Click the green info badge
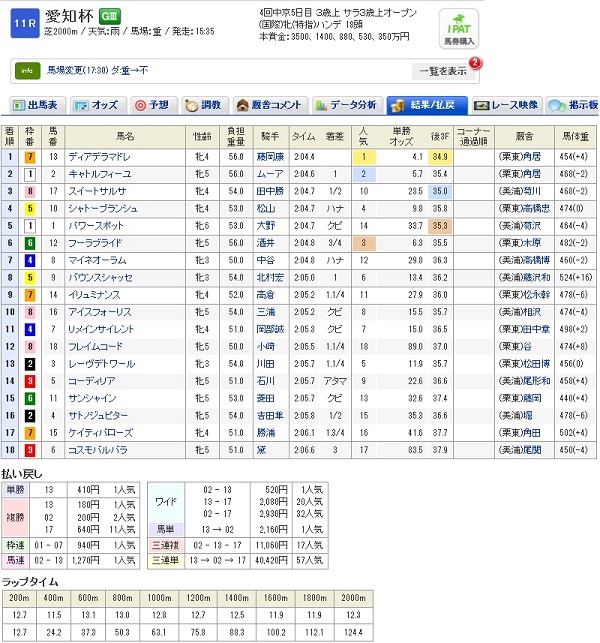The width and height of the screenshot is (600, 643). tap(27, 71)
